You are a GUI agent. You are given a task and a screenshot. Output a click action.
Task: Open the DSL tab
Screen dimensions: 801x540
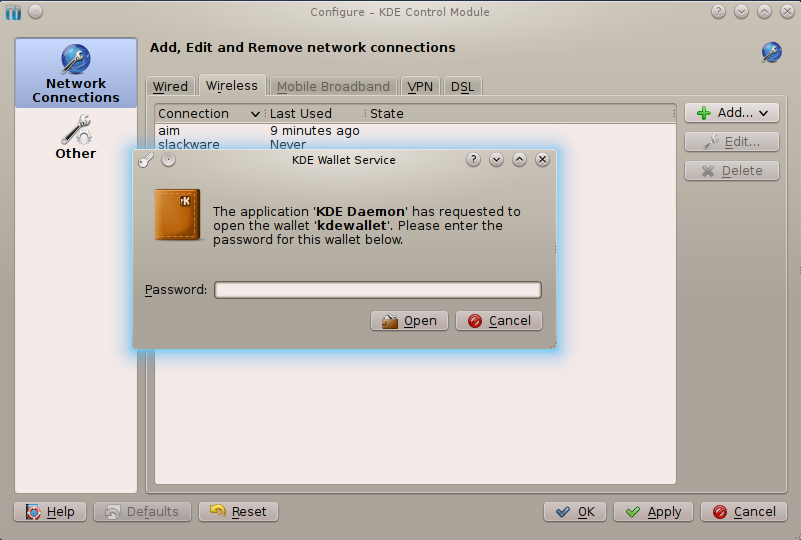click(462, 86)
